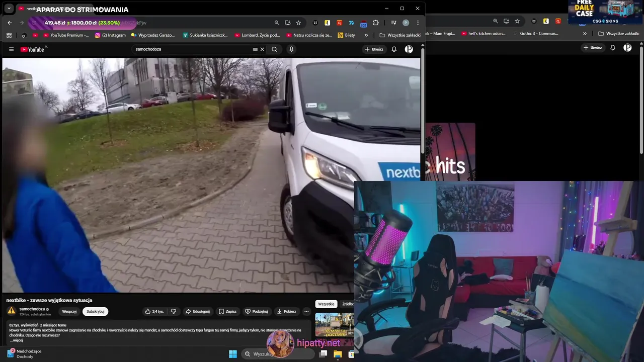Open the 'Bilety' bookmark
The height and width of the screenshot is (362, 644).
(x=347, y=35)
